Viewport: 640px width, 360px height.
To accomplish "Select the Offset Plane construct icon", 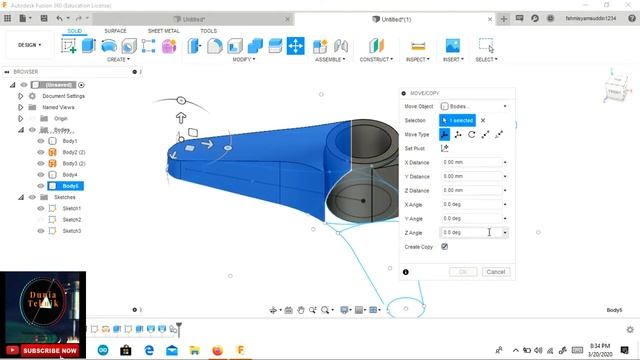I will point(376,46).
